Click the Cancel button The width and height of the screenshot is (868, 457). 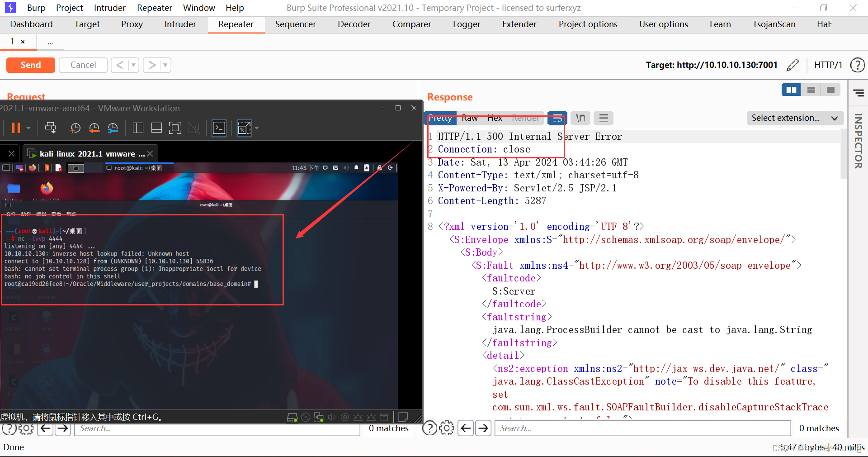pyautogui.click(x=83, y=65)
